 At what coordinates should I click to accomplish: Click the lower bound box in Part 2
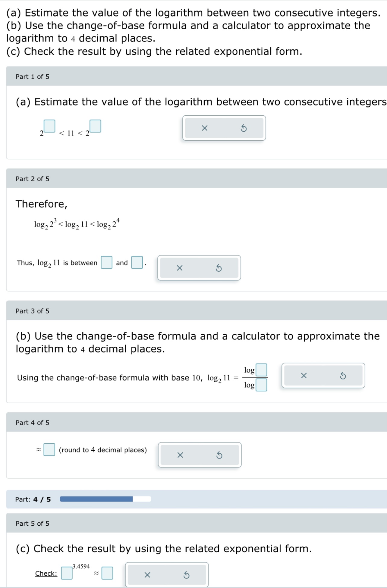(106, 262)
